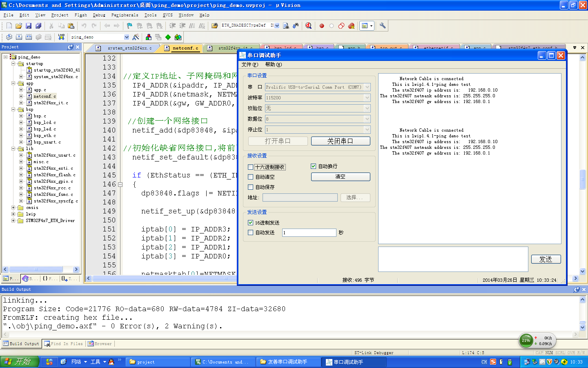Click the QQ penguin icon in taskbar
The width and height of the screenshot is (588, 368).
pyautogui.click(x=111, y=362)
